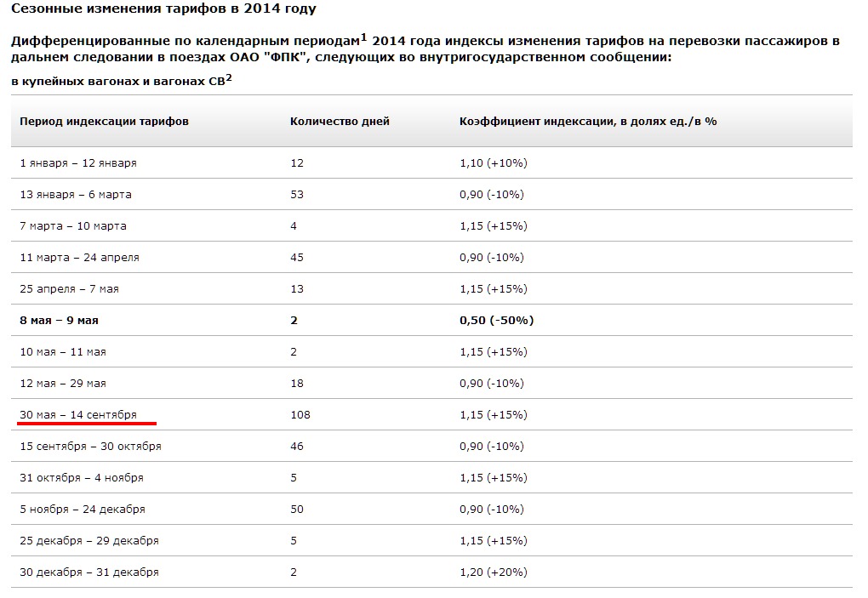Click the '13 января – 6 марта' period cell
The width and height of the screenshot is (868, 598).
coord(76,195)
